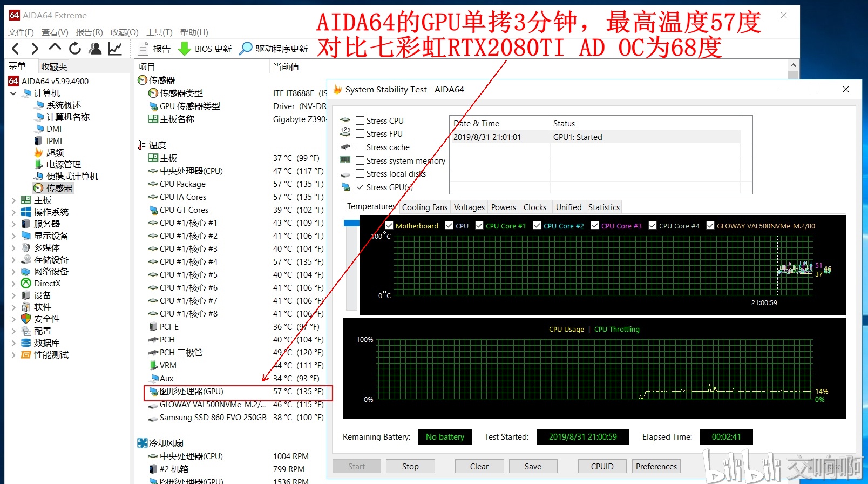This screenshot has height=484, width=868.
Task: Toggle Motherboard graph checkbox
Action: [x=389, y=226]
